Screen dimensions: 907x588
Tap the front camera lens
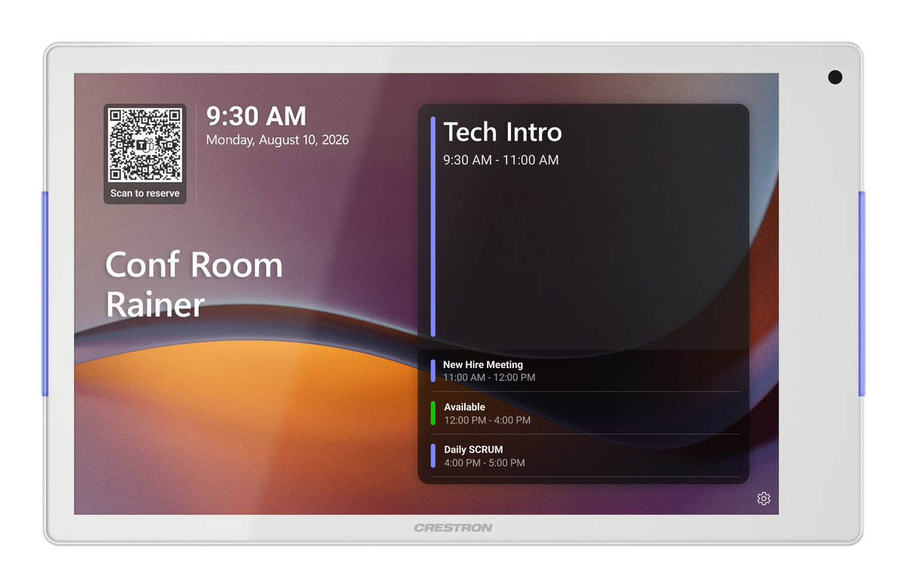[835, 76]
